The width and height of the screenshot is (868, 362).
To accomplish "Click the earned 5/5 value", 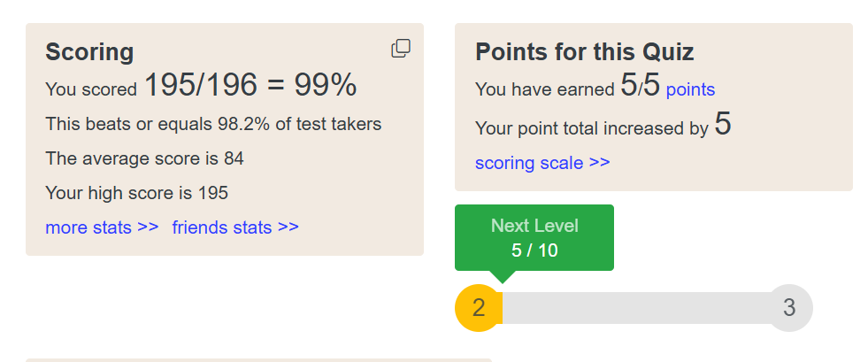I will 641,86.
